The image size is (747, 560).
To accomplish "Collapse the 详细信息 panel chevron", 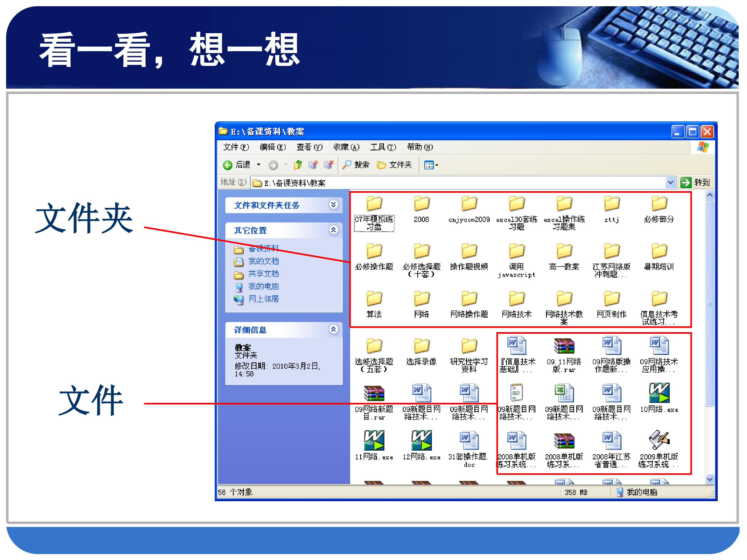I will tap(333, 330).
